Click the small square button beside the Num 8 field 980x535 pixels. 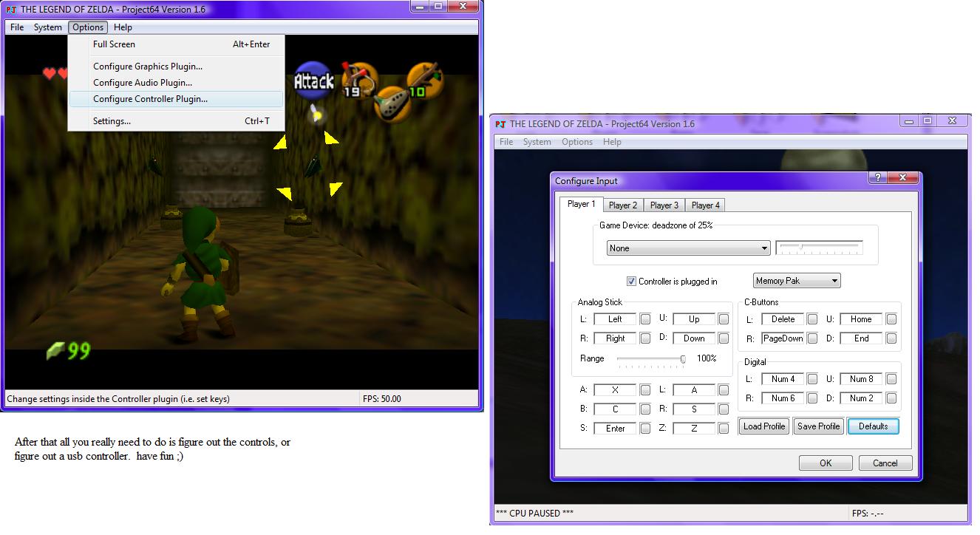pos(891,379)
